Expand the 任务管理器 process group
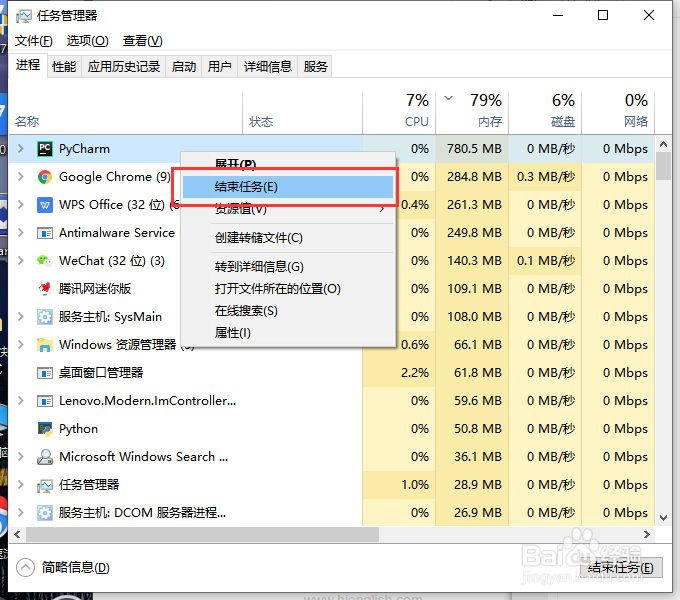 [20, 485]
